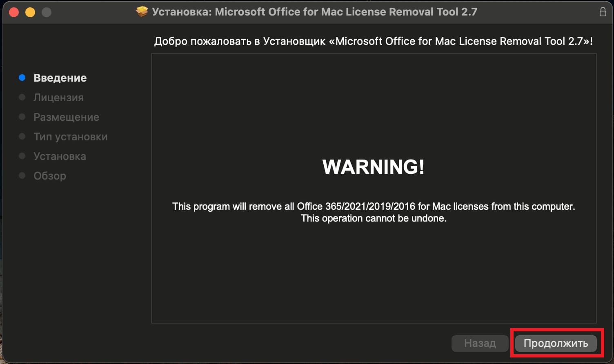This screenshot has width=614, height=364.
Task: Minimize the installer with the yellow button
Action: (x=30, y=12)
